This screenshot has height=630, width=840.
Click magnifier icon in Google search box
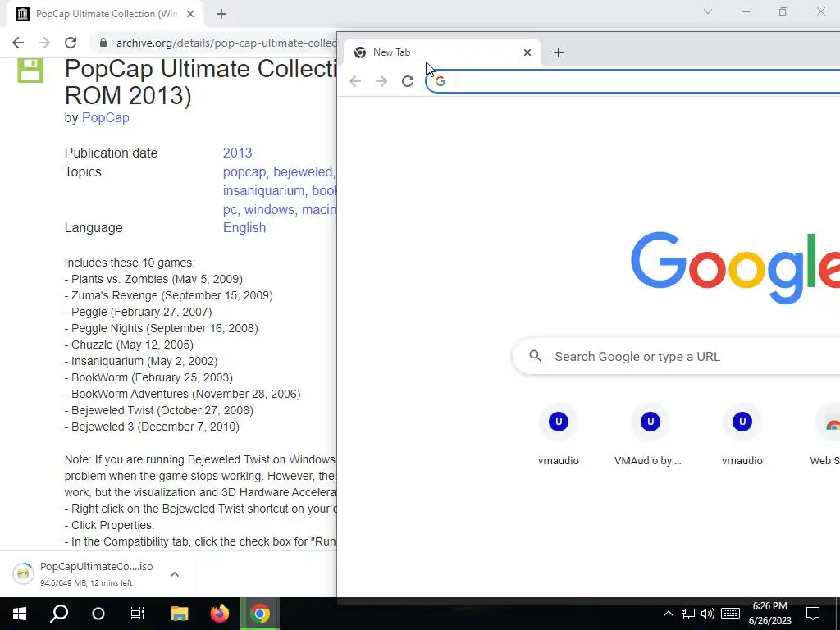535,356
